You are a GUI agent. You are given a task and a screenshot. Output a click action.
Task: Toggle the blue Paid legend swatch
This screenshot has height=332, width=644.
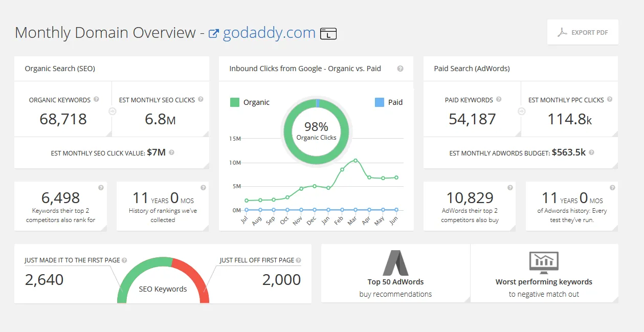pos(380,102)
